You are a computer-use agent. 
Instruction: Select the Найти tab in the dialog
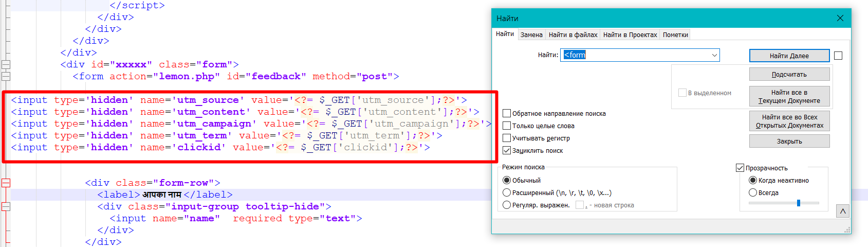(x=505, y=34)
